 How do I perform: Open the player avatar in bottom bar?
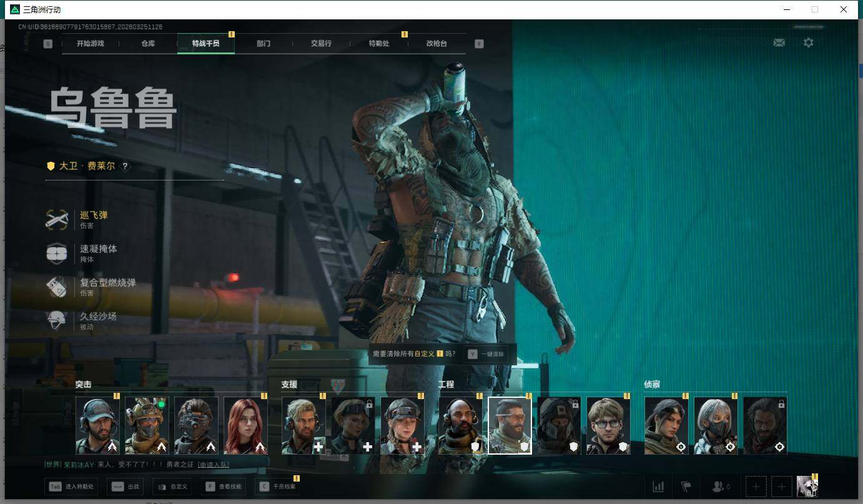[x=807, y=487]
